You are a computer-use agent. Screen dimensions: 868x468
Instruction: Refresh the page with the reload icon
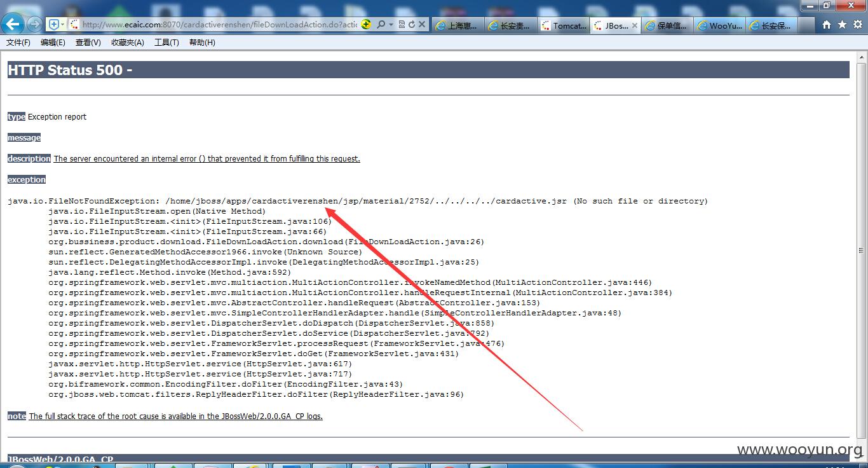click(x=412, y=24)
